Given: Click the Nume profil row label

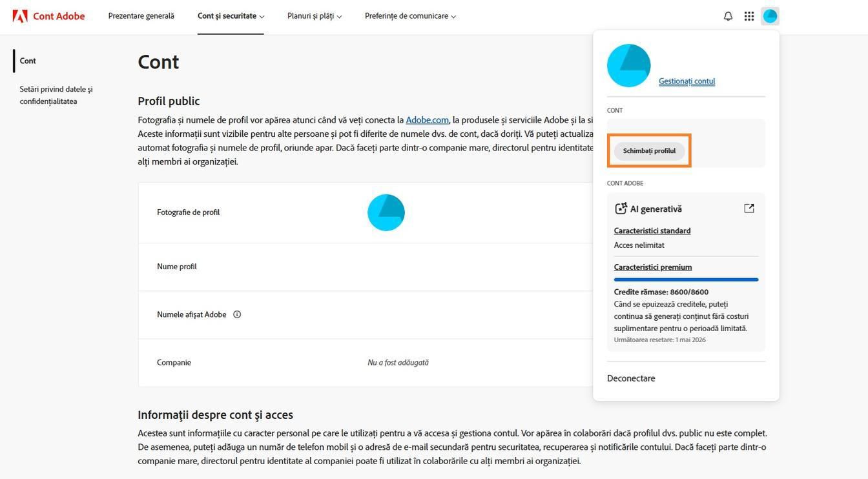Looking at the screenshot, I should tap(177, 267).
